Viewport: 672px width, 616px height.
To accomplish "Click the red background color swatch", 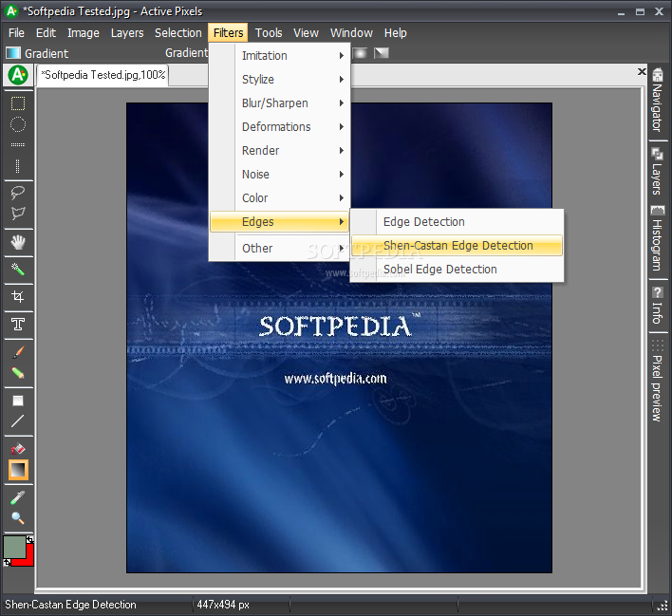I will (x=29, y=558).
